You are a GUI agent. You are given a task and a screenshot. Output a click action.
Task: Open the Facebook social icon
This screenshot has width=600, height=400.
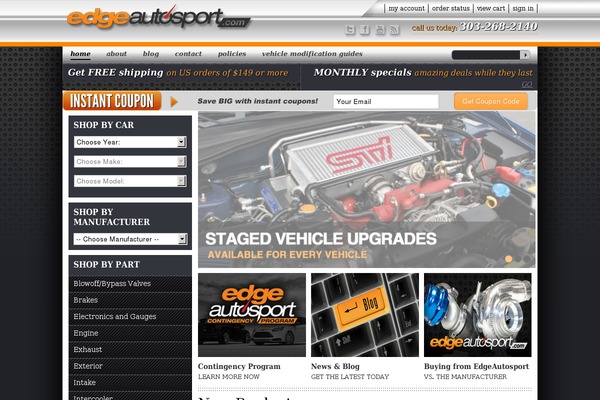tap(364, 29)
